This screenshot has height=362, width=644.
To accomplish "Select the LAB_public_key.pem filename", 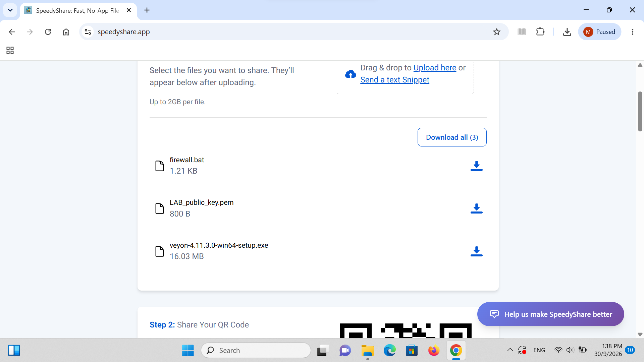I will tap(202, 202).
